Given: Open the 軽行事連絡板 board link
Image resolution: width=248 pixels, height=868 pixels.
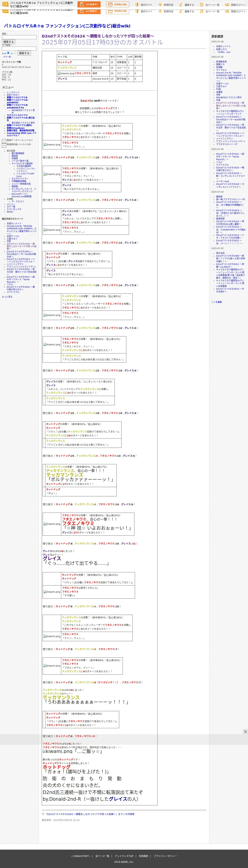Looking at the screenshot, I should coord(18,153).
